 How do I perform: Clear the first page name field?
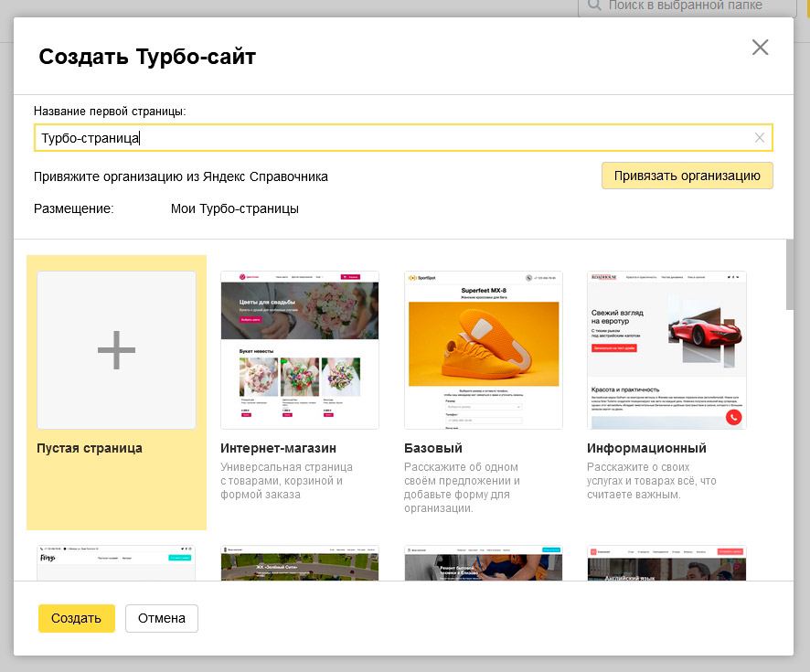click(x=759, y=138)
